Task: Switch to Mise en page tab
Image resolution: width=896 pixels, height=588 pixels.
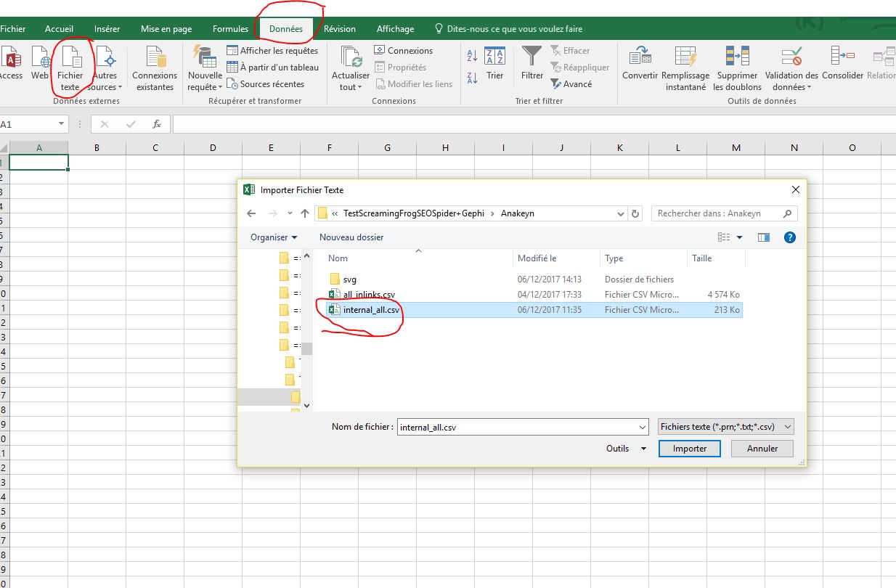Action: coord(166,29)
